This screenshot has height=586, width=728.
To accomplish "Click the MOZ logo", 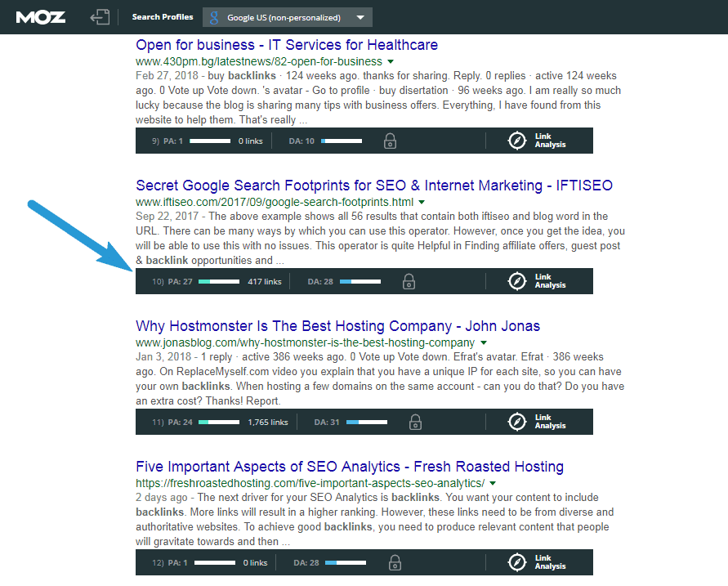I will pos(40,18).
